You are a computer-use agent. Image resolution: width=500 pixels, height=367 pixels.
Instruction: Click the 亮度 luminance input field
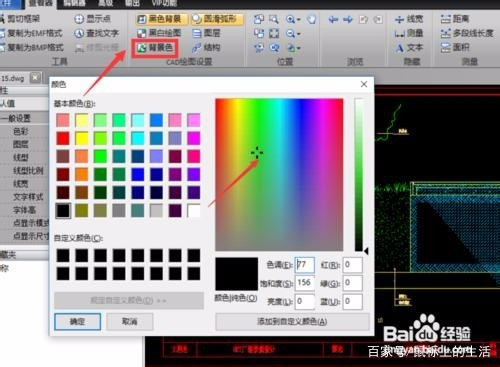(x=305, y=301)
